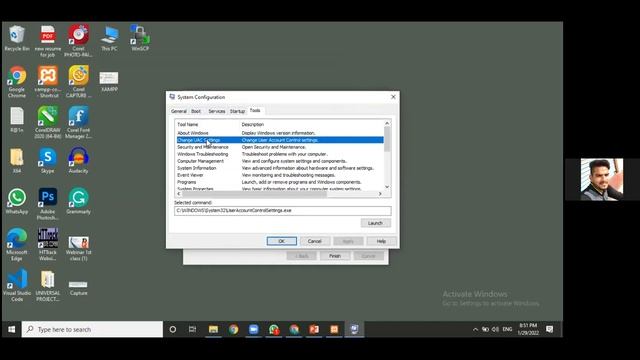Image resolution: width=640 pixels, height=360 pixels.
Task: Select the 'About Windows' tool row
Action: tap(280, 133)
